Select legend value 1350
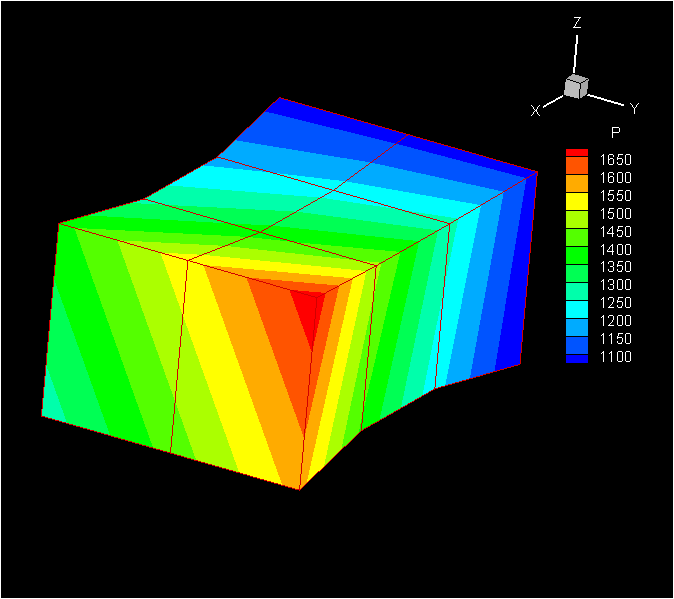This screenshot has height=599, width=674. point(616,267)
